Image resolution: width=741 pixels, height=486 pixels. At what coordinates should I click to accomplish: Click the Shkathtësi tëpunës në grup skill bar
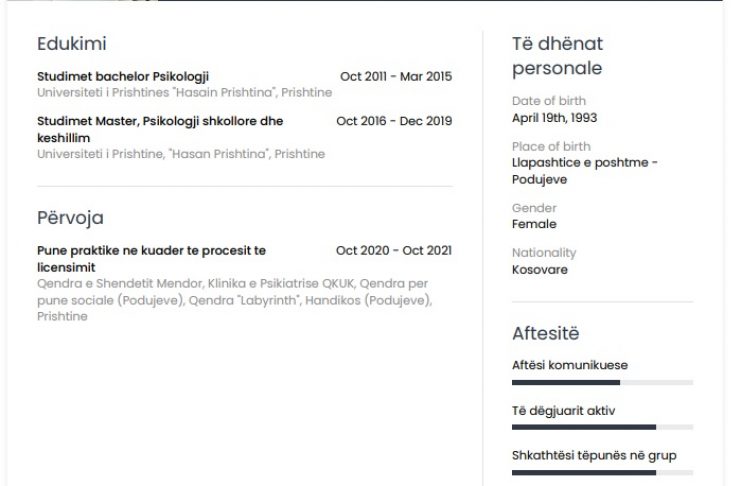point(602,472)
